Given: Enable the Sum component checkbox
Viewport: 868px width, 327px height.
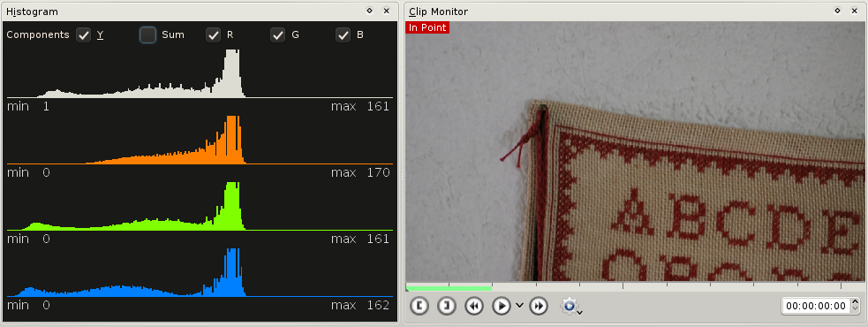Looking at the screenshot, I should coord(147,35).
